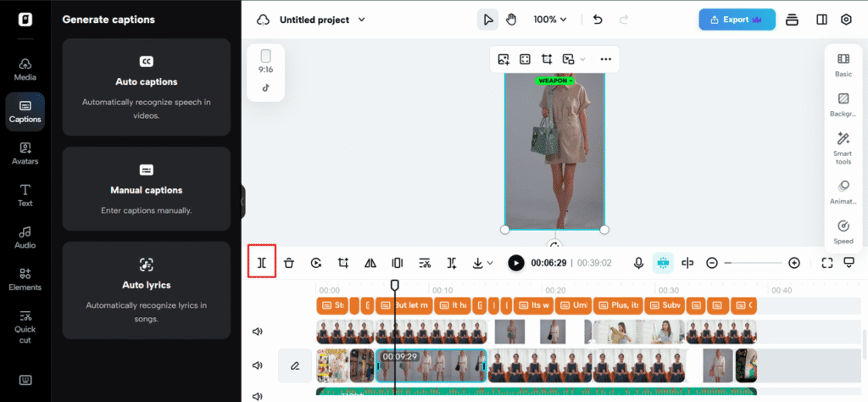Click the Split tool in timeline toolbar
This screenshot has width=868, height=402.
point(262,263)
